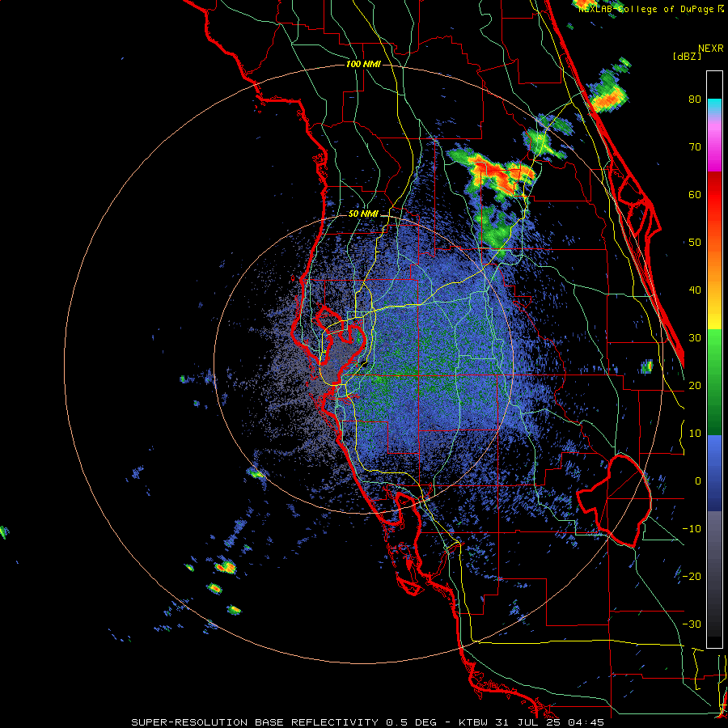Click the -10 value on the dBZ scale
The height and width of the screenshot is (728, 728).
pos(692,529)
